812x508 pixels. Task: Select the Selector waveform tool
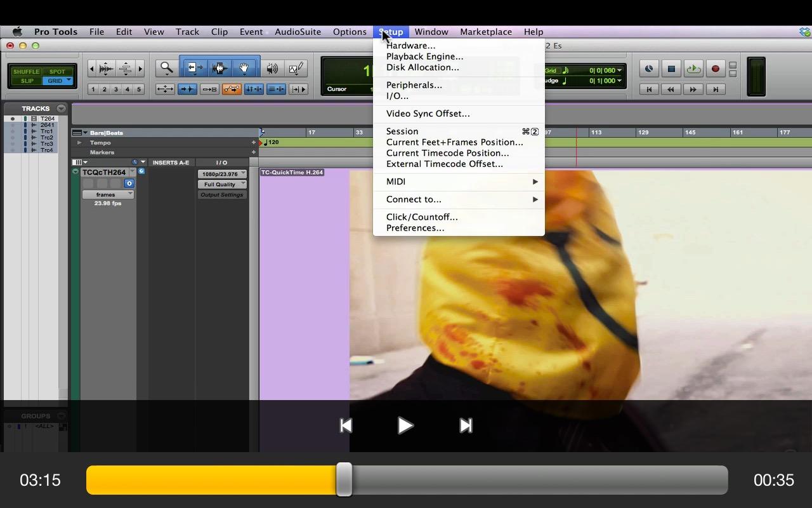click(x=220, y=68)
